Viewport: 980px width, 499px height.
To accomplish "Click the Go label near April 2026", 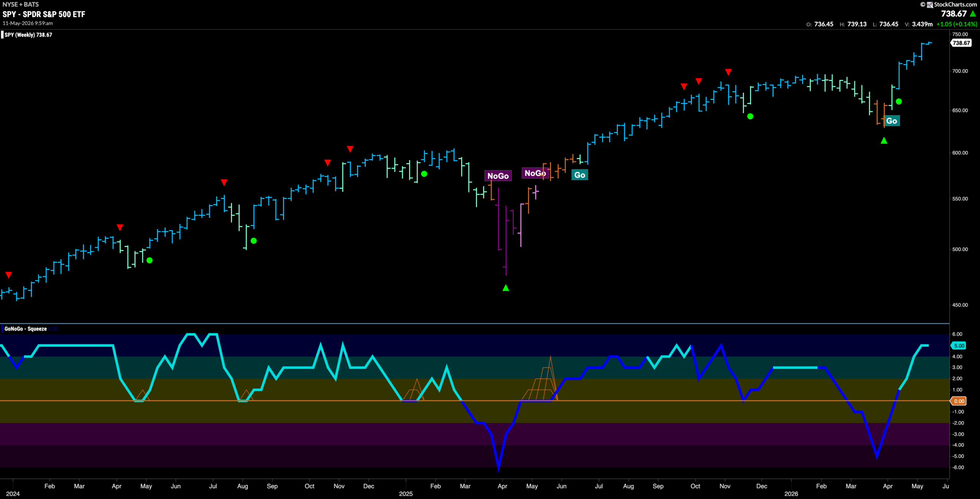I will (x=892, y=121).
